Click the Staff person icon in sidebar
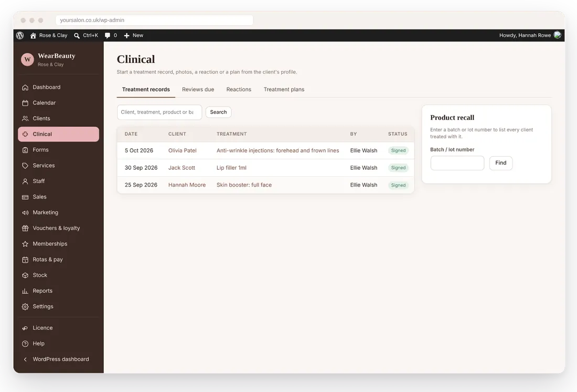The image size is (577, 392). 25,181
